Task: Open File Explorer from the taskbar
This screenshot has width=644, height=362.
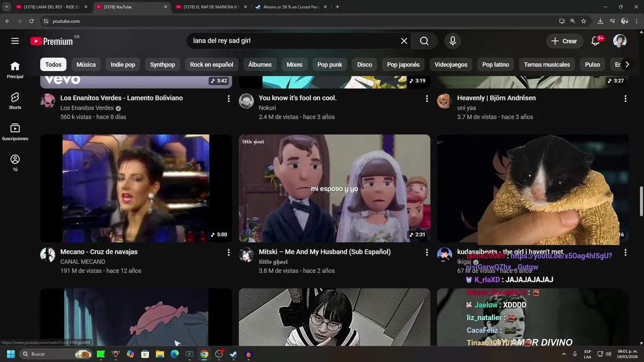Action: (159, 354)
